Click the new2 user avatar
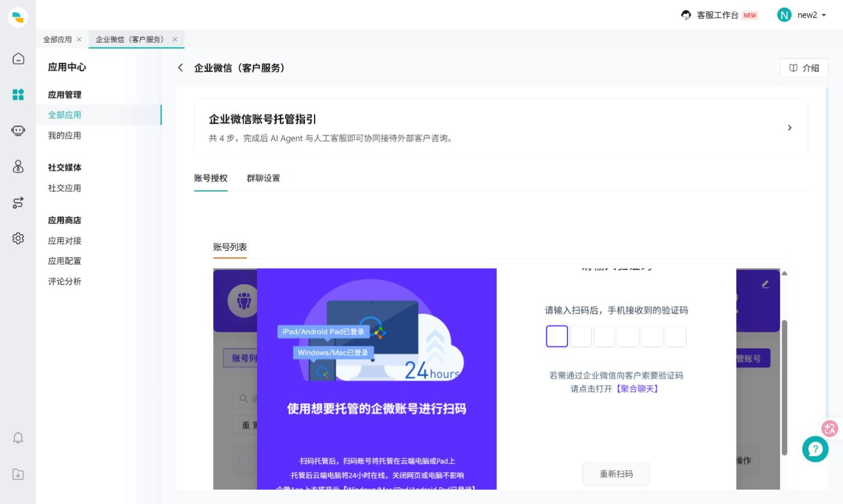Image resolution: width=843 pixels, height=504 pixels. (784, 15)
